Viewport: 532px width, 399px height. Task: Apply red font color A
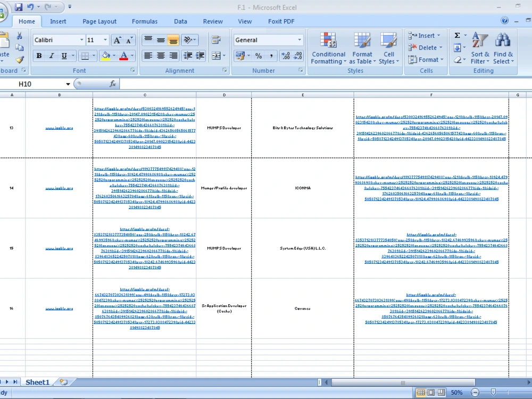pos(124,56)
